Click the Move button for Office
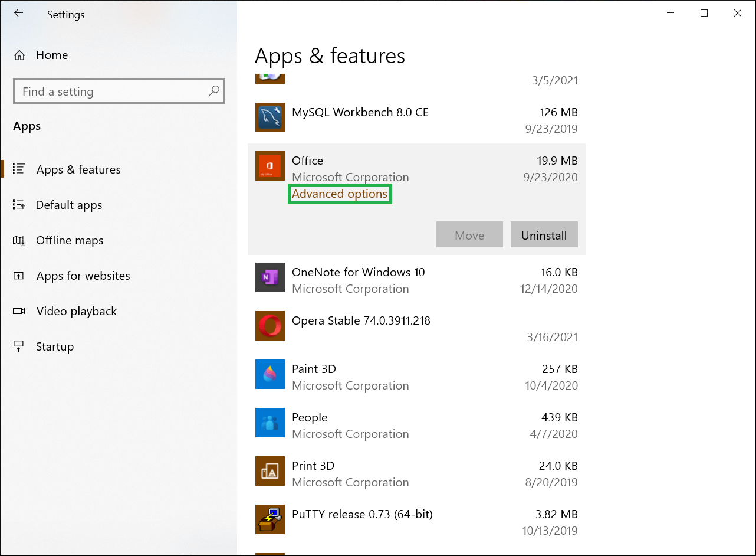The width and height of the screenshot is (756, 556). [469, 235]
